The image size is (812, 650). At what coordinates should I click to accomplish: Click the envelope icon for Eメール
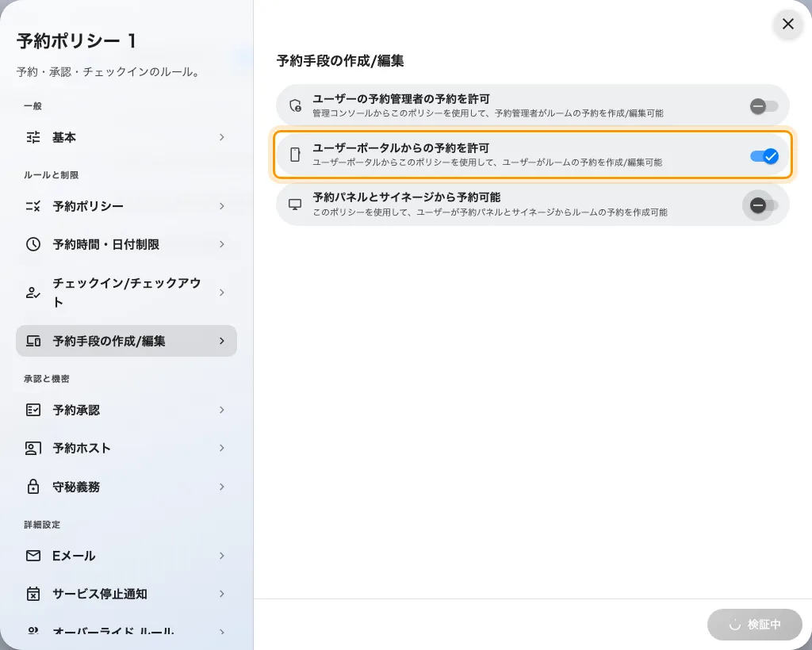click(x=33, y=556)
